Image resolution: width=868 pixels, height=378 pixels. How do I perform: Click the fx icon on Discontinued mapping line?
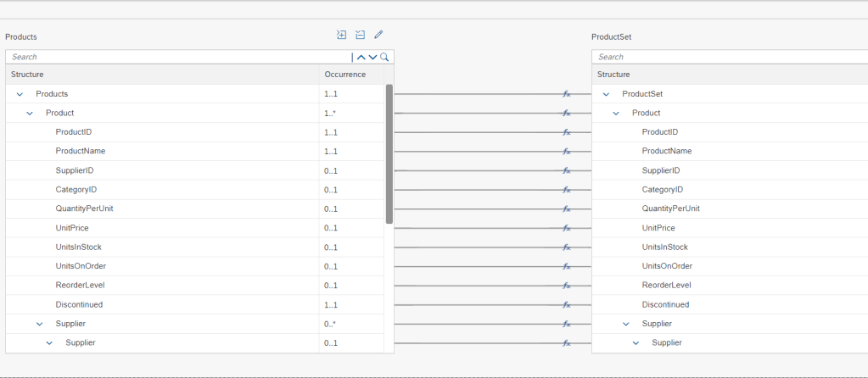coord(566,305)
